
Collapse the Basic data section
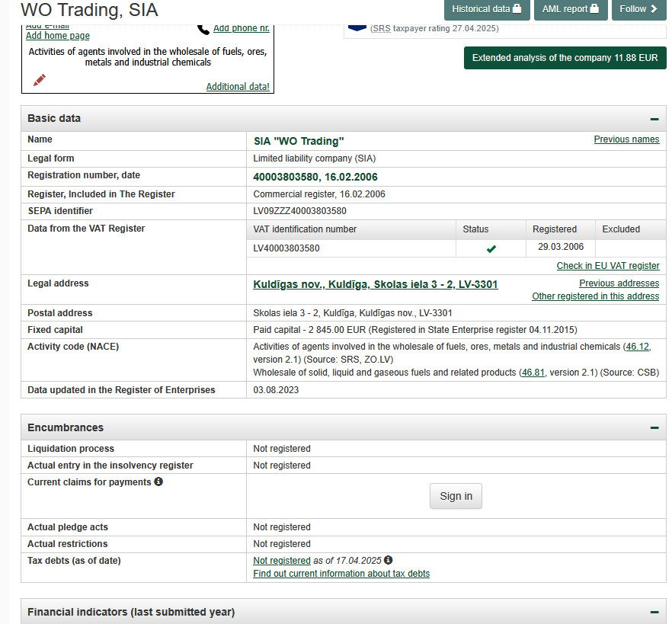tap(654, 119)
